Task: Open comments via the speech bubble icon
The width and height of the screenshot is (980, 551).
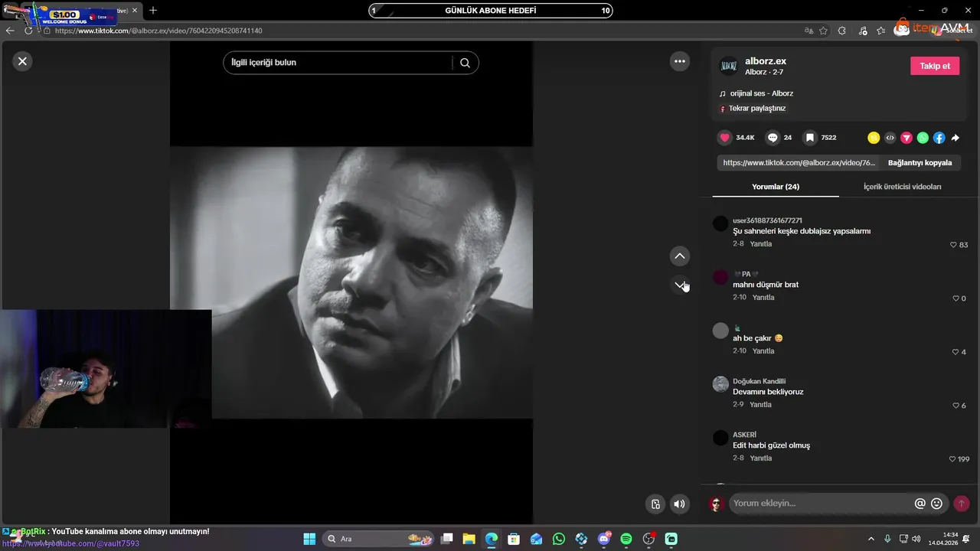Action: pyautogui.click(x=773, y=138)
